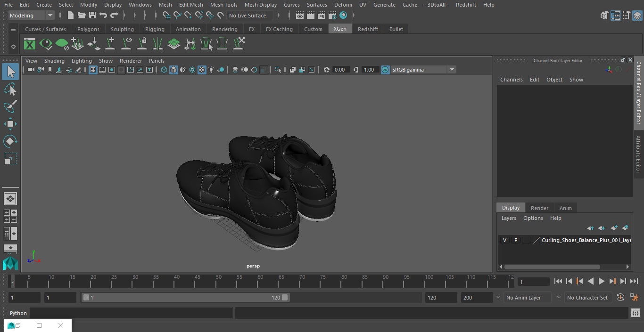The height and width of the screenshot is (332, 644).
Task: Click XGen preview eye icon
Action: pos(46,44)
